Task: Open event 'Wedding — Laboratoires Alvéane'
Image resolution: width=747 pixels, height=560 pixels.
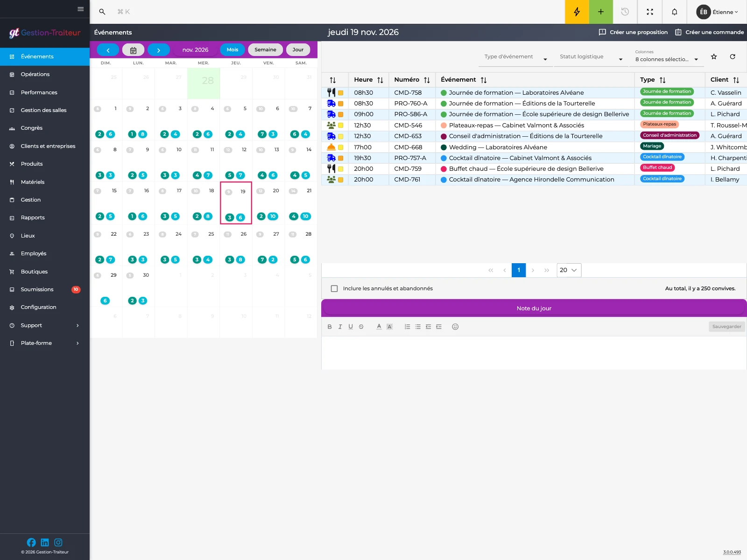Action: click(498, 147)
